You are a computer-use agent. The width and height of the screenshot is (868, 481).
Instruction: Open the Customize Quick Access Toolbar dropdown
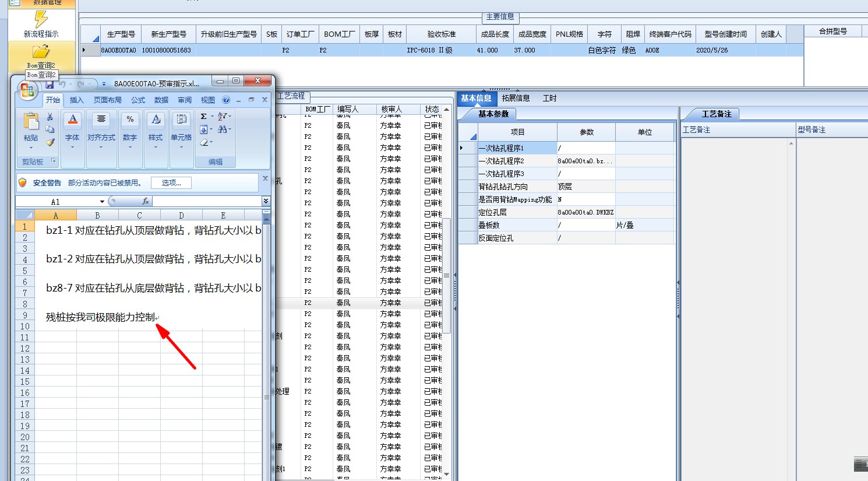pyautogui.click(x=104, y=85)
